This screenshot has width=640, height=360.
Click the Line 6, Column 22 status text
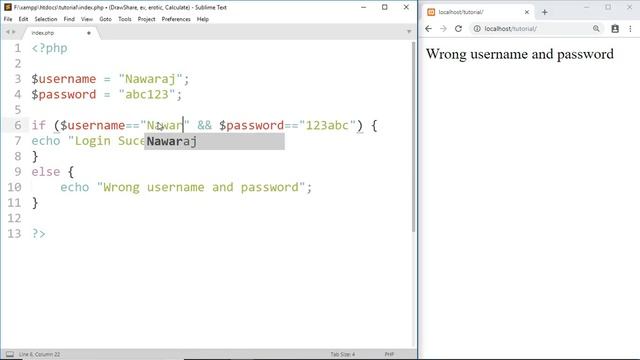(40, 354)
